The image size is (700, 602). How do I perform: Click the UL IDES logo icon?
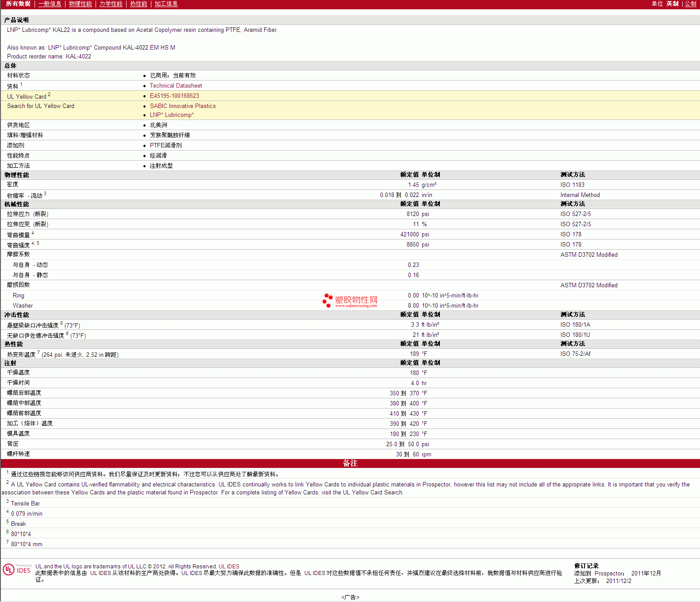17,570
